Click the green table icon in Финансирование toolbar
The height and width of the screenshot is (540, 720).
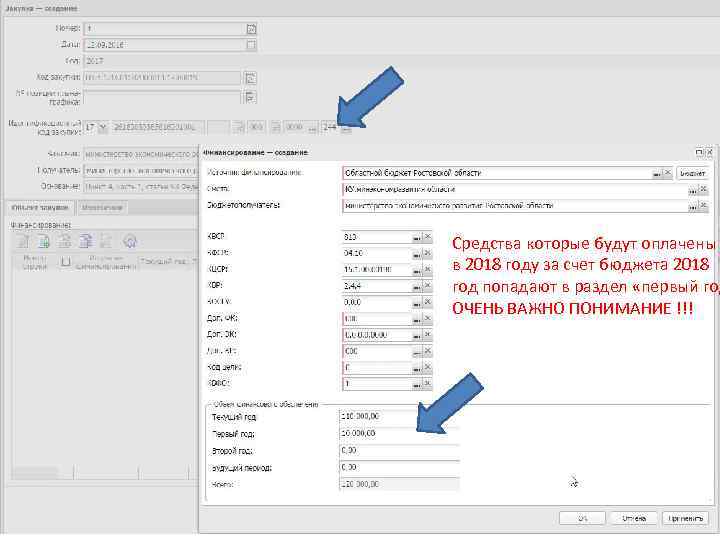point(44,241)
